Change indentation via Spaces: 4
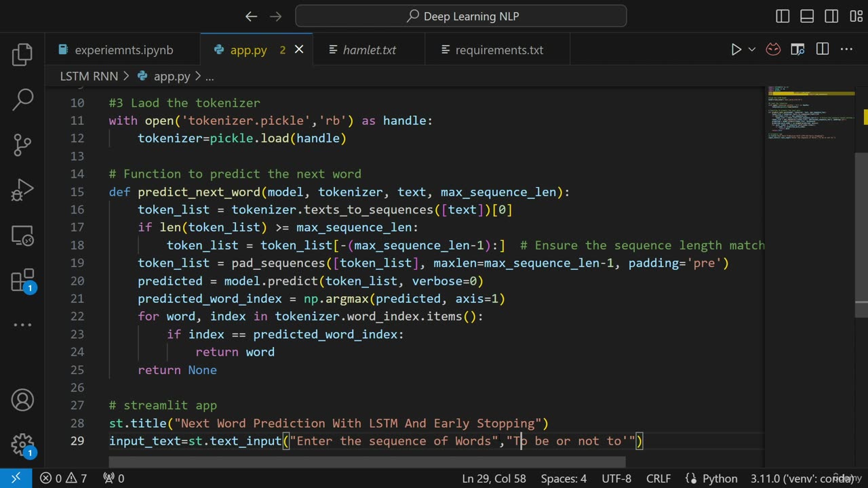Viewport: 868px width, 488px height. pyautogui.click(x=564, y=479)
